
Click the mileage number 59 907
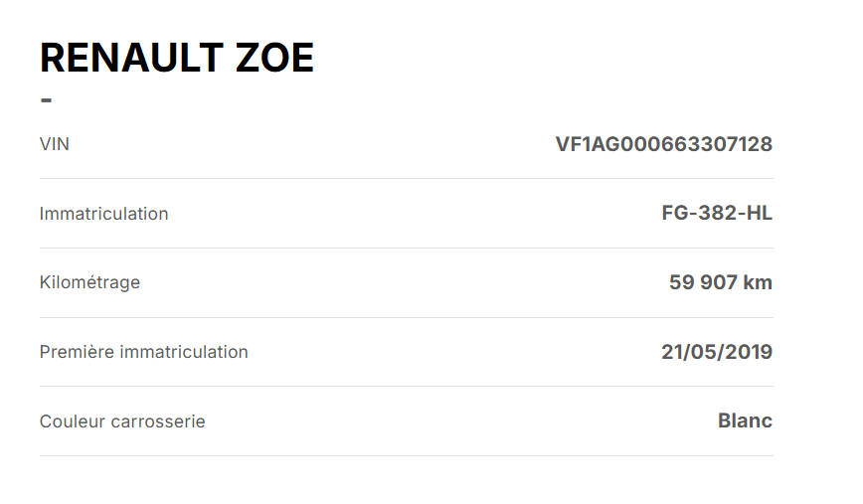(704, 282)
